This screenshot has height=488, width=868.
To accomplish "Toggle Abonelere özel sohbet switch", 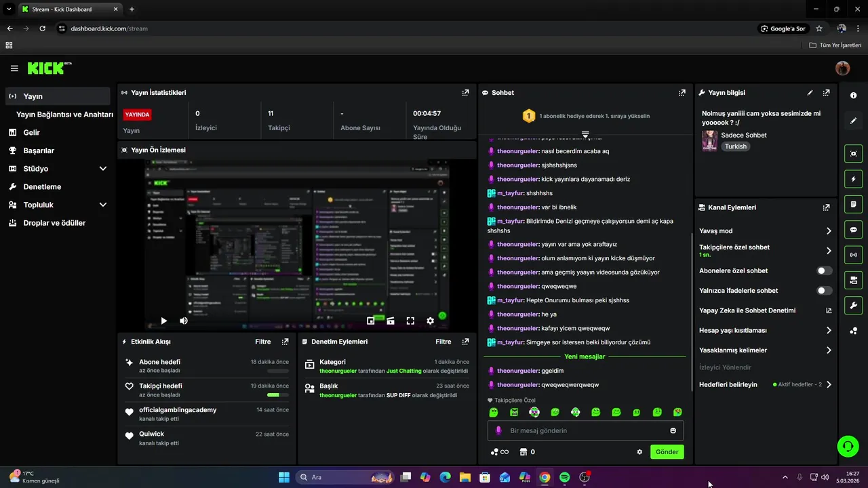I will pyautogui.click(x=824, y=270).
